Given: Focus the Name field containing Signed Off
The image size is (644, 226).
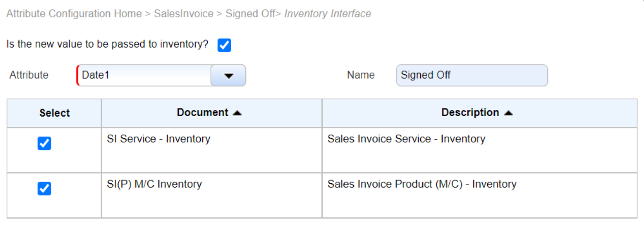Looking at the screenshot, I should pos(471,75).
